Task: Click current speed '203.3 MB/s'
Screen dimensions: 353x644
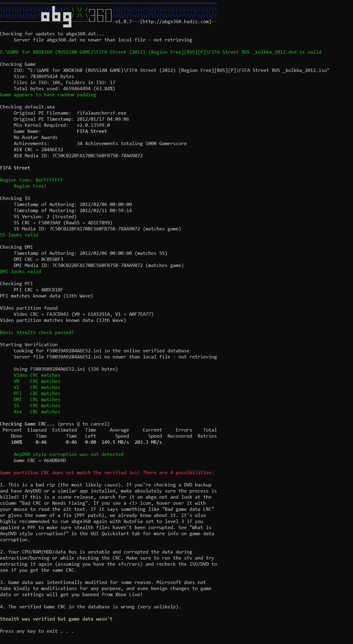Action: 148,442
